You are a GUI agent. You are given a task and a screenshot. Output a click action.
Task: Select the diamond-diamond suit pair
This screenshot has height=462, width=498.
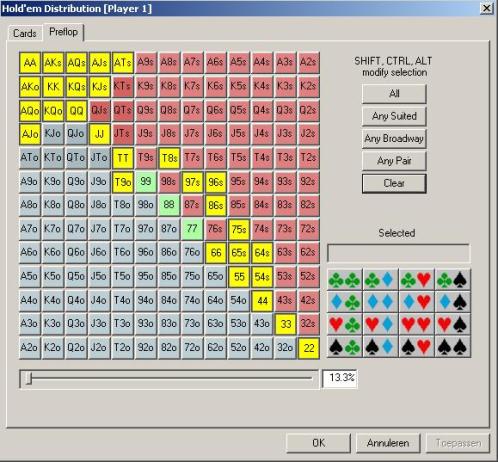(x=381, y=302)
